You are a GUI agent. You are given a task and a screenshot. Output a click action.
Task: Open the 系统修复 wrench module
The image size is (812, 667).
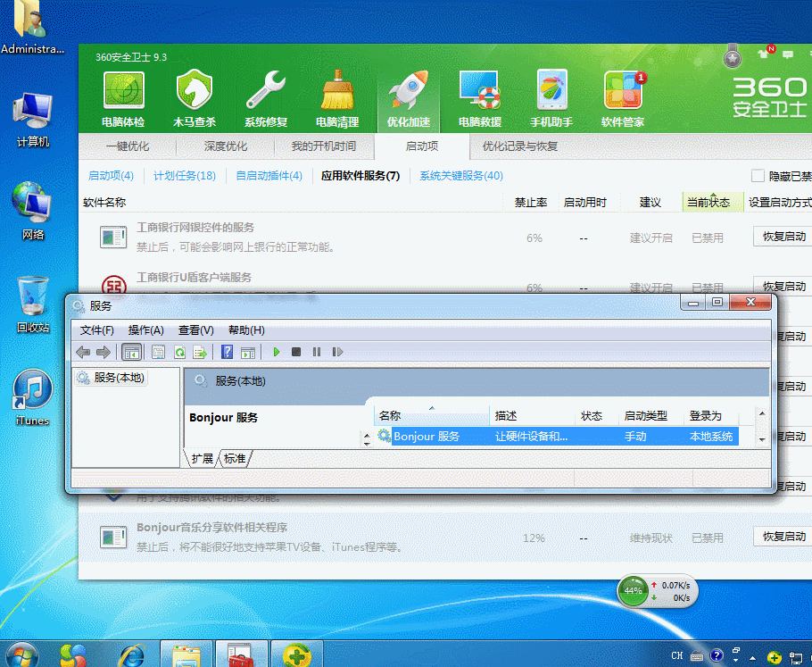pos(266,99)
